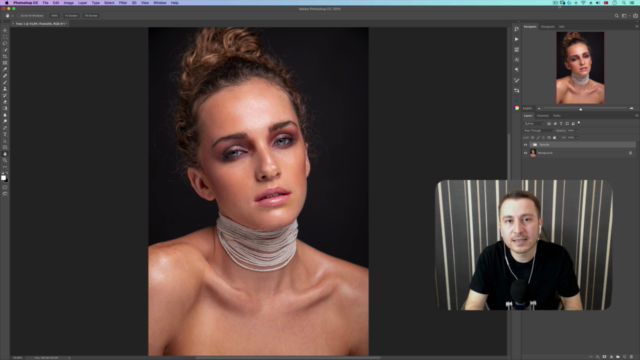Image resolution: width=640 pixels, height=360 pixels.
Task: Open the Filter menu
Action: coord(123,3)
